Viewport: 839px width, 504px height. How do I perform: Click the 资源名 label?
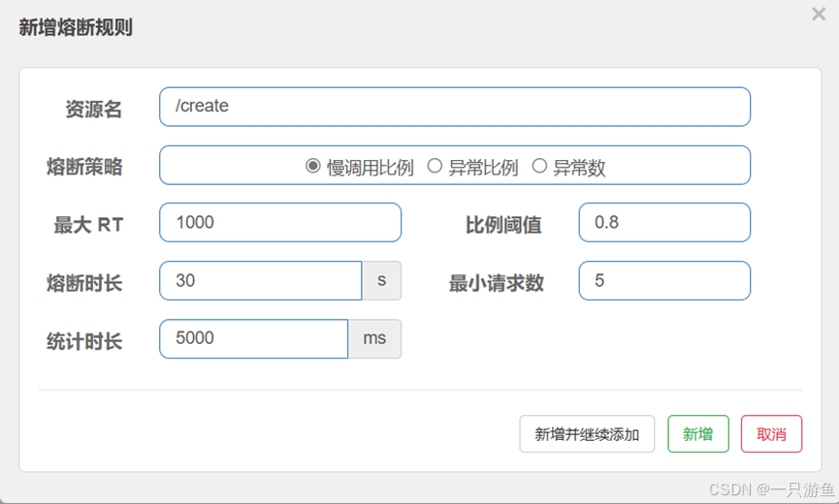click(x=94, y=109)
